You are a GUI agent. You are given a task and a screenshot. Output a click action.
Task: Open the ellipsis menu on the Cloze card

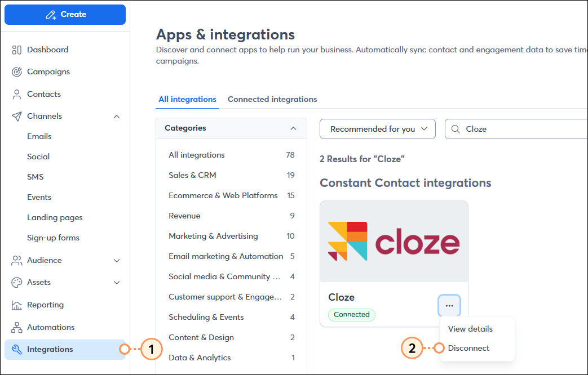tap(449, 306)
